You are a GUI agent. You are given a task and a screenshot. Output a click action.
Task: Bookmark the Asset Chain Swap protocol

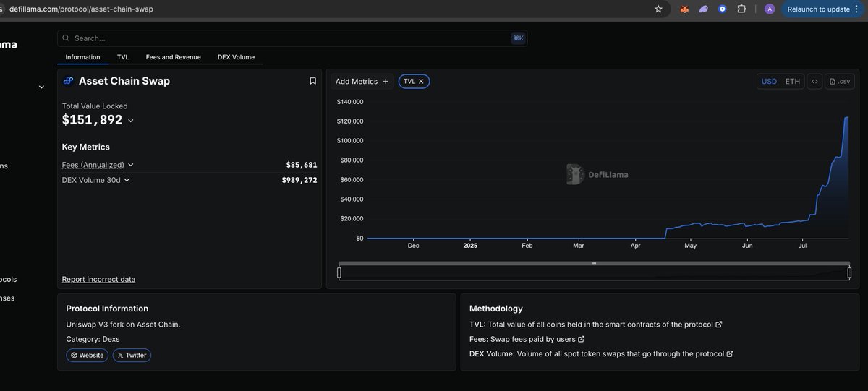[x=312, y=81]
